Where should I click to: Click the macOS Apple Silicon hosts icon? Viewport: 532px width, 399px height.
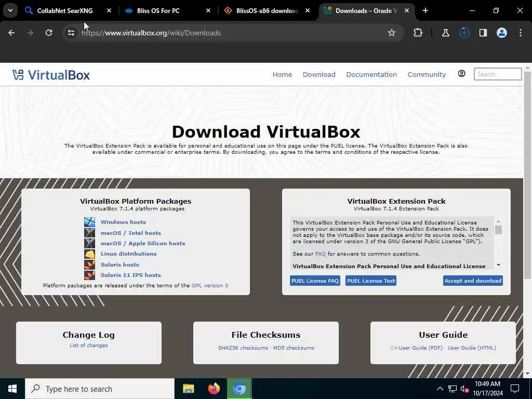point(89,243)
